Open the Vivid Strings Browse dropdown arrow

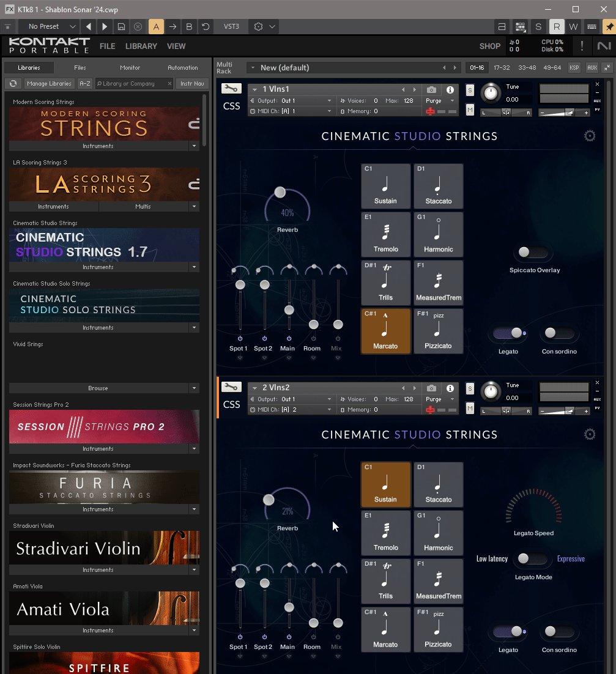[195, 388]
